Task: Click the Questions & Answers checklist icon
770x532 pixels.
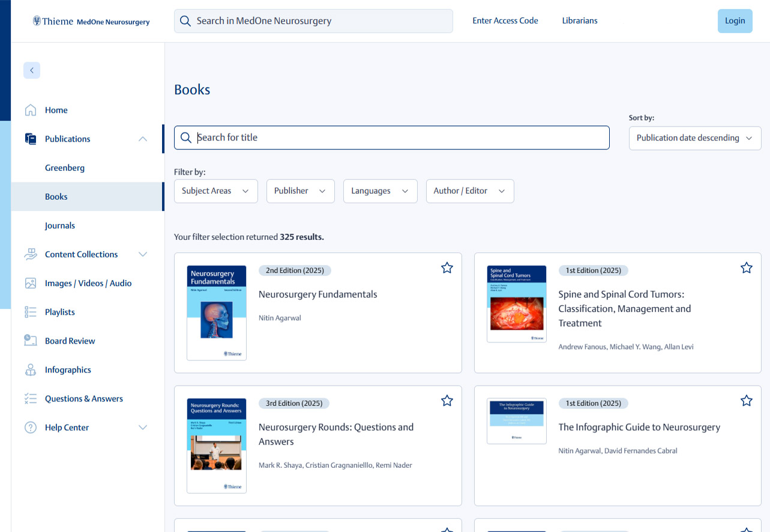Action: [31, 398]
